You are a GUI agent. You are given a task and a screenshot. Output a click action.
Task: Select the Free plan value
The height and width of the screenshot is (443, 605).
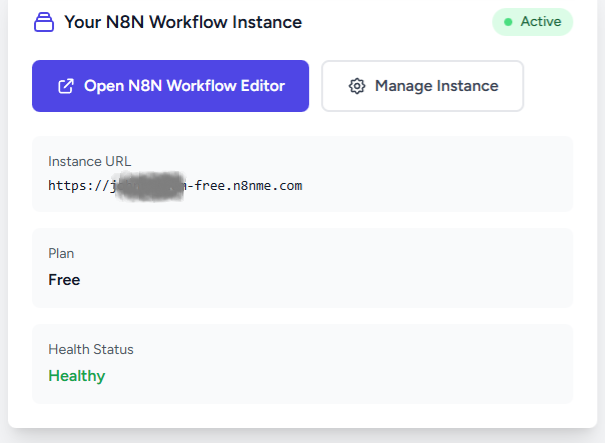click(x=64, y=279)
